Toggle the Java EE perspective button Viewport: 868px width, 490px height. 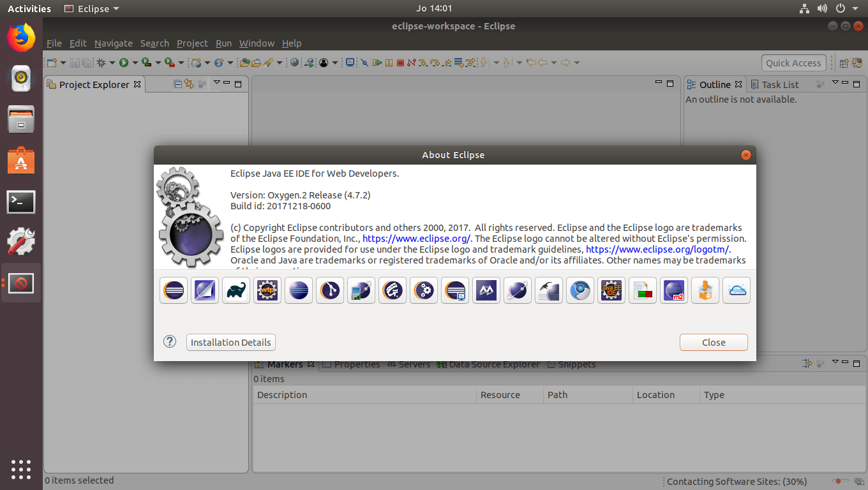[x=857, y=63]
